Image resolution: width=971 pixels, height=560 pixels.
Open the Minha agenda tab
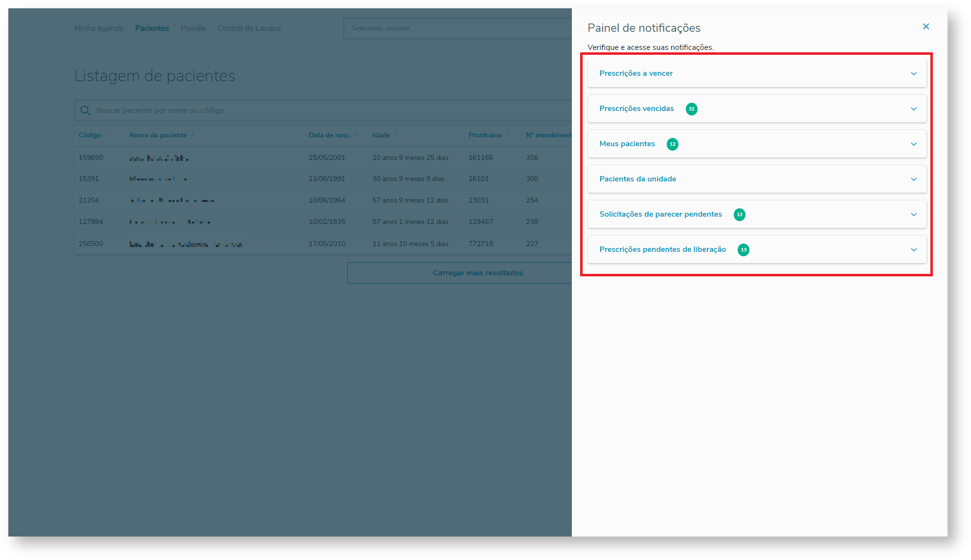click(98, 28)
